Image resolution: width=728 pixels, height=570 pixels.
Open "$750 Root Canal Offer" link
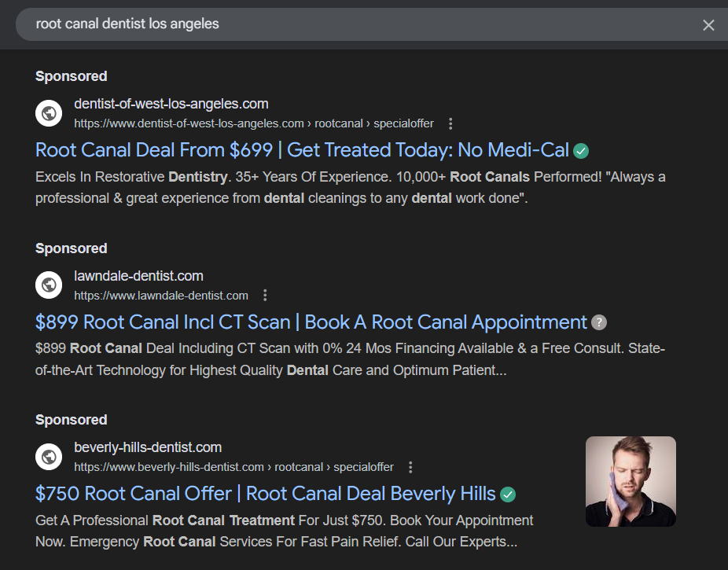point(265,494)
